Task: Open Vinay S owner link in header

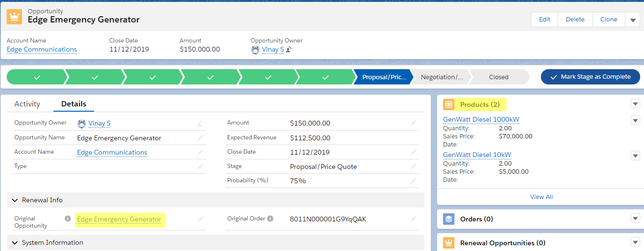Action: coord(273,50)
